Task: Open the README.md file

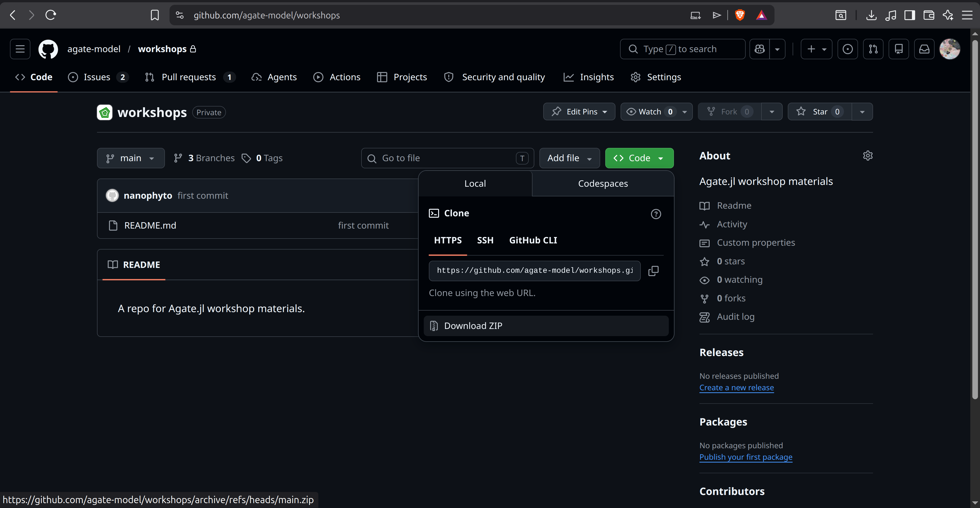Action: (x=150, y=226)
